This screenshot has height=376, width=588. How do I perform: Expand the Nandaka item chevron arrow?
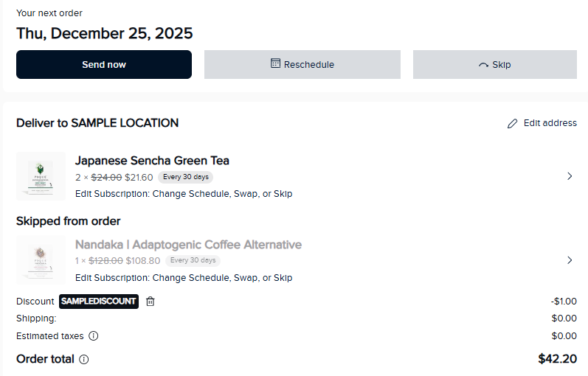[570, 260]
